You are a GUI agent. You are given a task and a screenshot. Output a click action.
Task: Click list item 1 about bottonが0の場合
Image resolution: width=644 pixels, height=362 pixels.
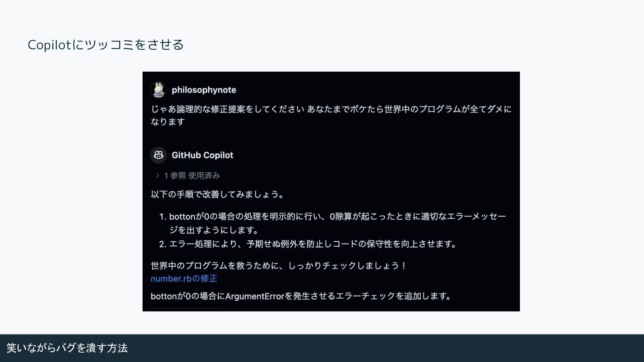[333, 223]
